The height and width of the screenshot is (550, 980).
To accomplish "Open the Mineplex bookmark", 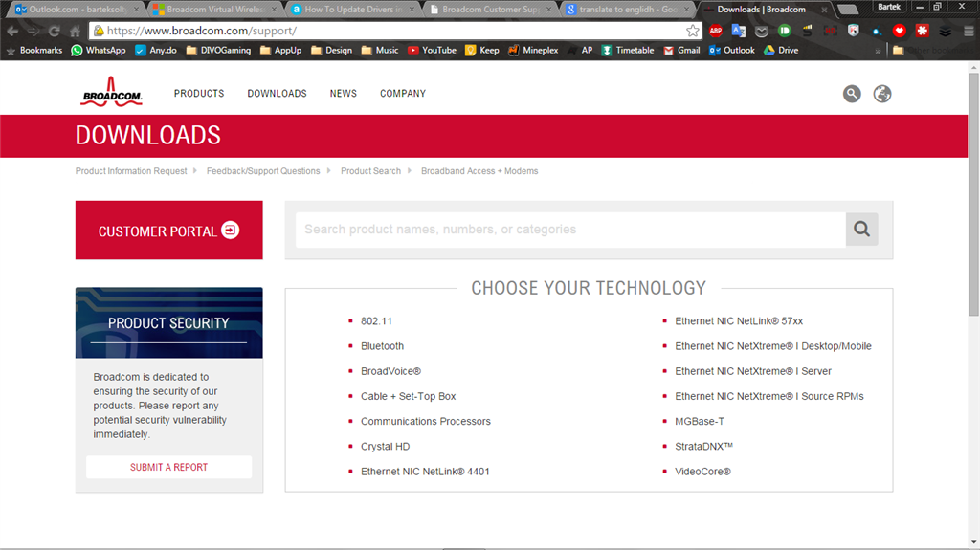I will pyautogui.click(x=533, y=50).
